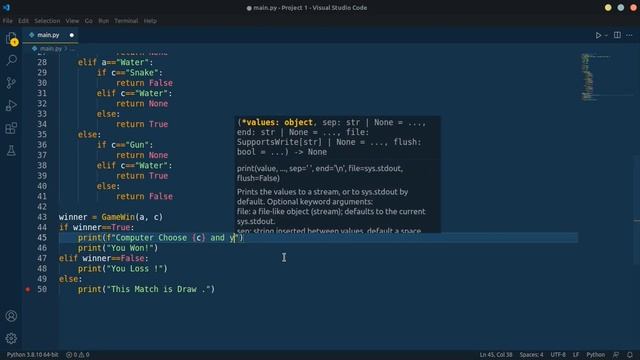640x360 pixels.
Task: Click the main.py file icon in tab
Action: coord(31,35)
